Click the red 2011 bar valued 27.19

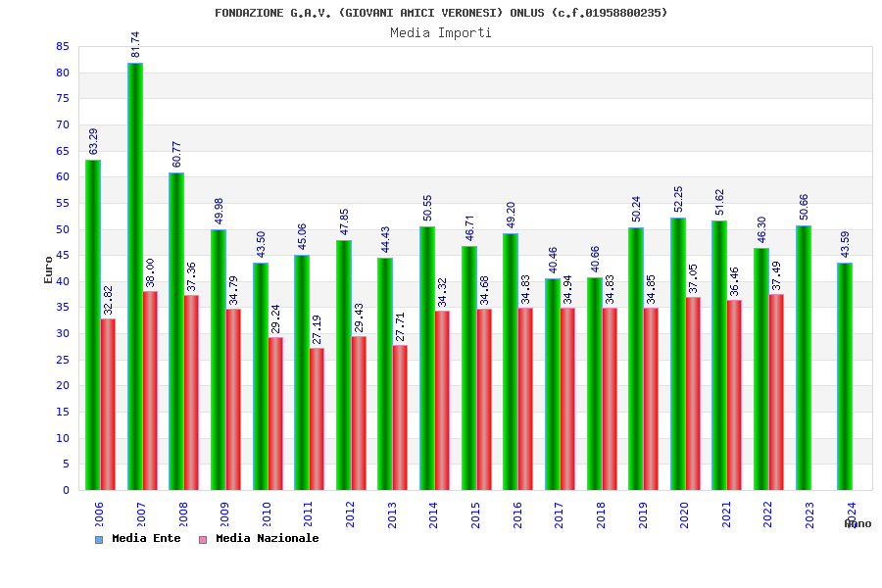[x=317, y=418]
